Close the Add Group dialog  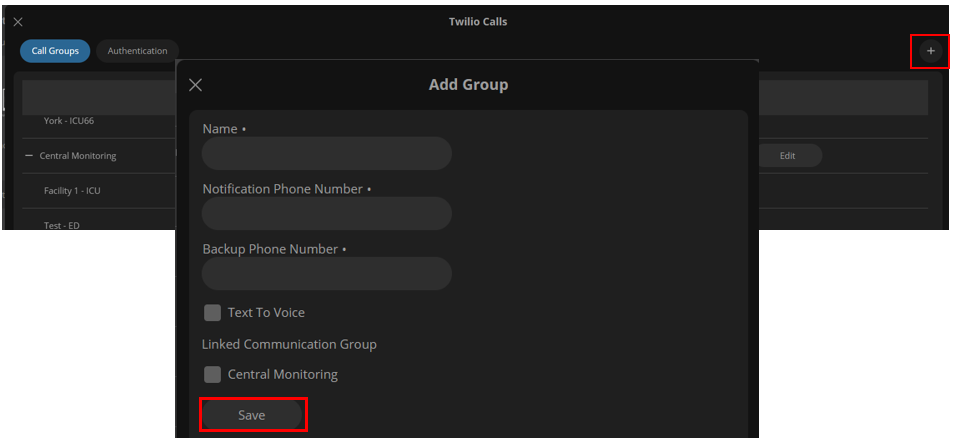(195, 85)
